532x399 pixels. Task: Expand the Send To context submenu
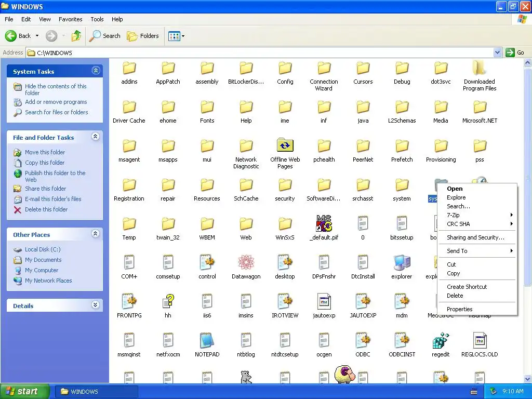pyautogui.click(x=477, y=251)
